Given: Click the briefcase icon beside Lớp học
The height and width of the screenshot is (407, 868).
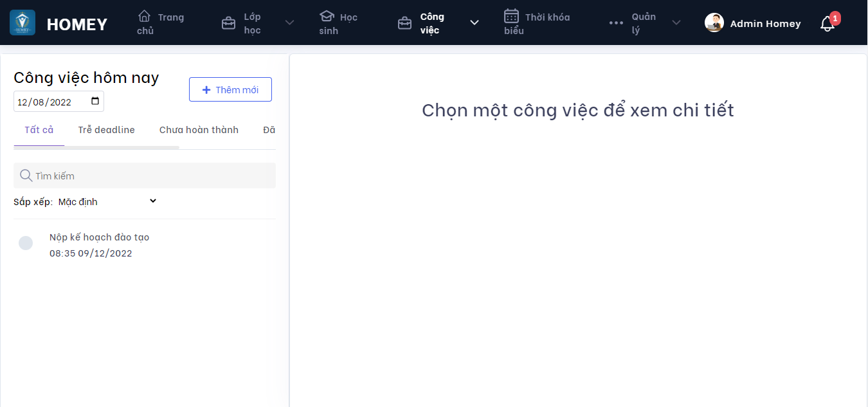Looking at the screenshot, I should 228,23.
